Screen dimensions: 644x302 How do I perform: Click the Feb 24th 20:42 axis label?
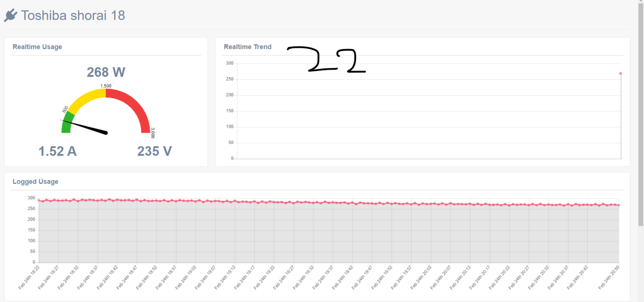point(578,277)
